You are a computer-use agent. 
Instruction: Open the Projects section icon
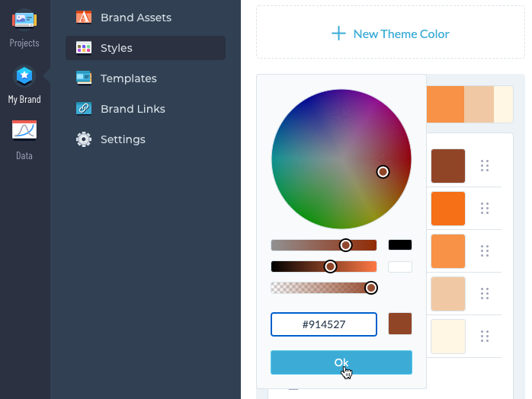click(24, 19)
